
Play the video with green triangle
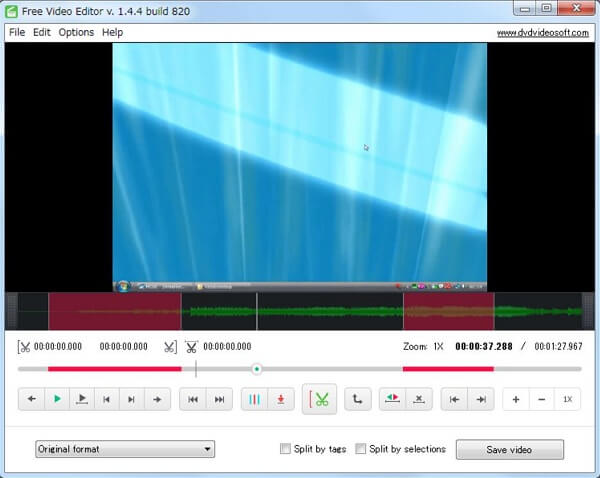pyautogui.click(x=57, y=399)
